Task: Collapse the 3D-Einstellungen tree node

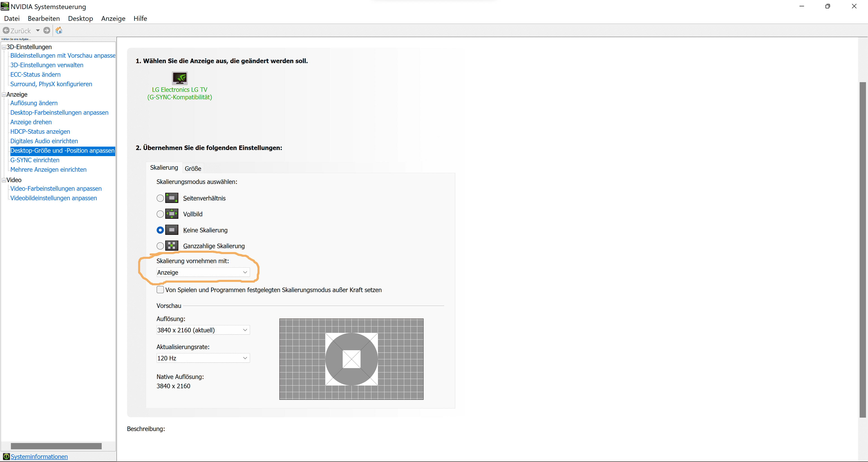Action: point(4,47)
